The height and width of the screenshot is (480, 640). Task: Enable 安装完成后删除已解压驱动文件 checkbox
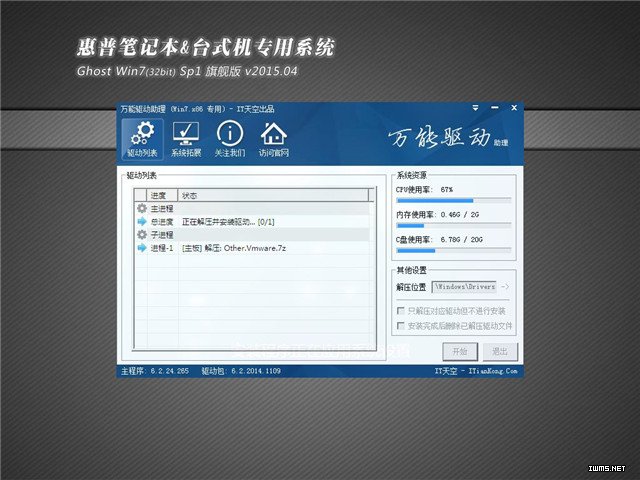[401, 326]
